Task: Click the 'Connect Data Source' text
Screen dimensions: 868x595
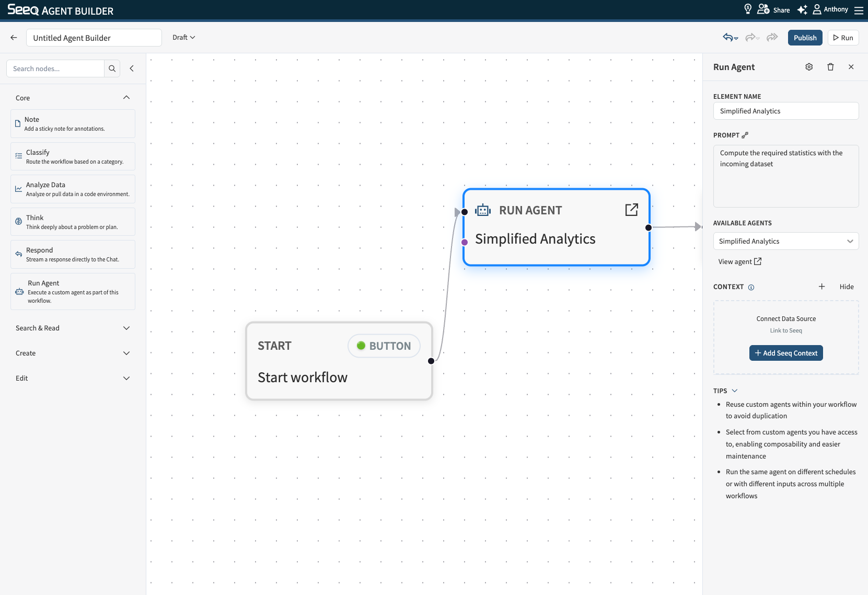Action: (786, 319)
